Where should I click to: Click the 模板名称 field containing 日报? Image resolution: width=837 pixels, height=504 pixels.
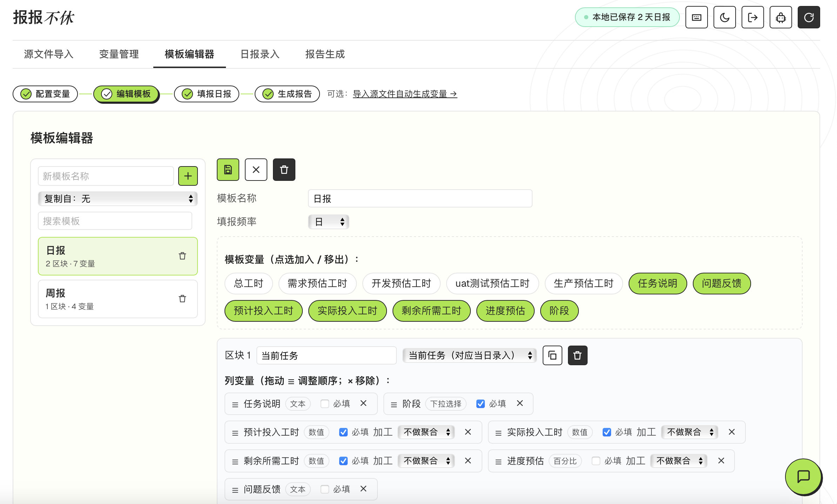[420, 198]
